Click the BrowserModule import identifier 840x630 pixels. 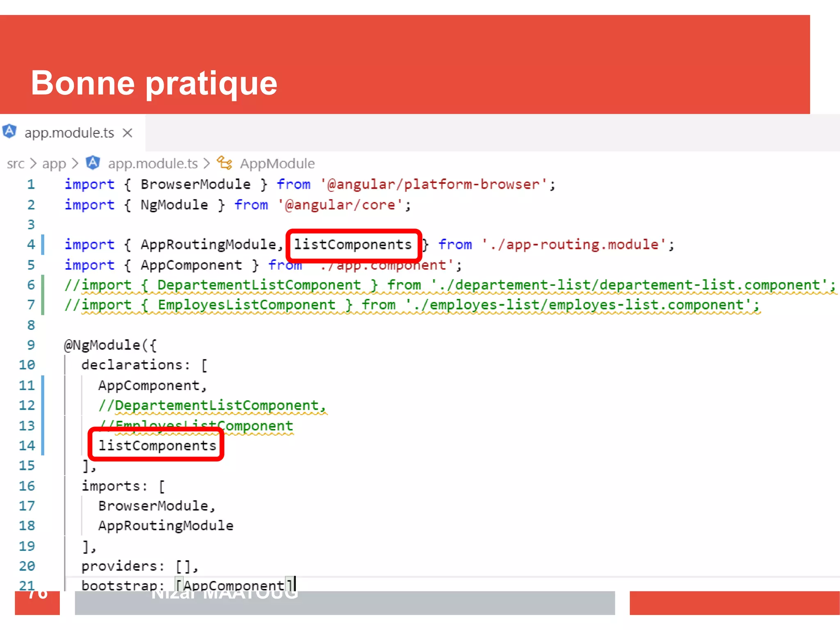pos(195,184)
